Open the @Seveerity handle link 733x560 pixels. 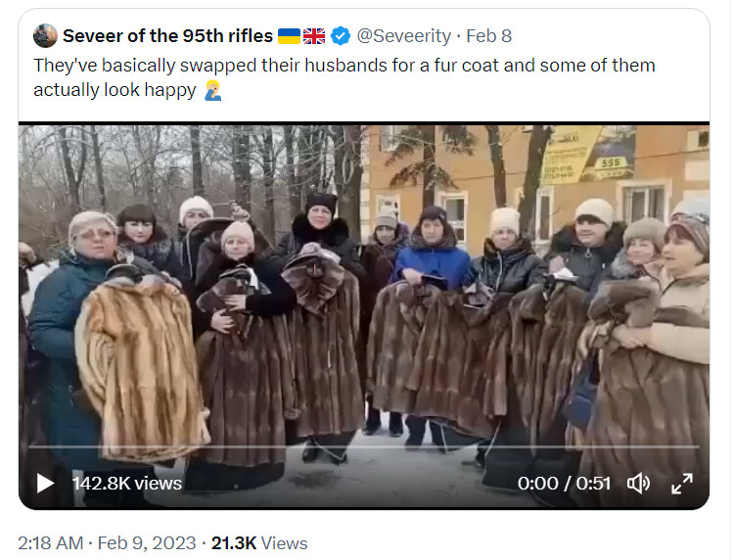(x=403, y=35)
